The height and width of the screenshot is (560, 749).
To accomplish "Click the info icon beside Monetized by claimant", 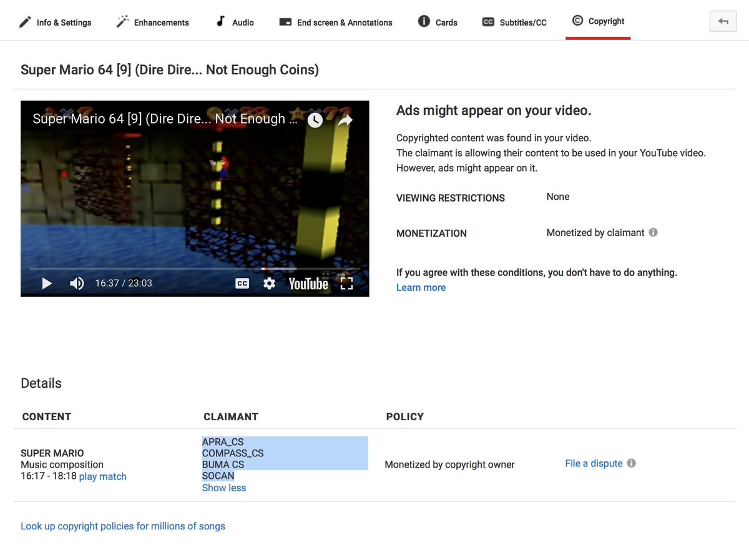I will coord(653,232).
